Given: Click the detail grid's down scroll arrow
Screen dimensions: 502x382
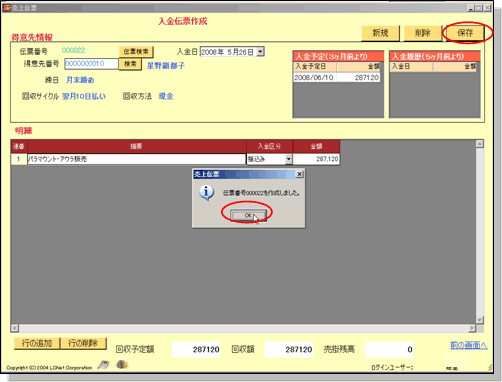Looking at the screenshot, I should pyautogui.click(x=480, y=320).
